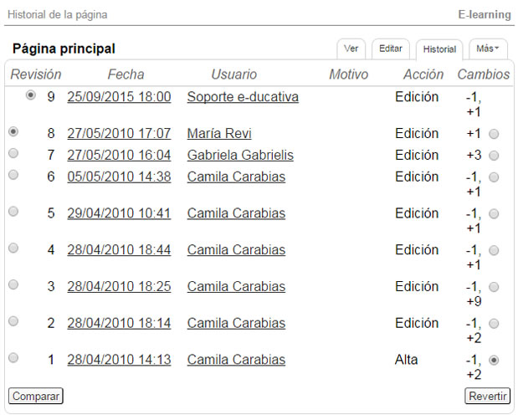Open user link Gabriela Gabrielis
Screen dimensions: 523x420
[240, 155]
